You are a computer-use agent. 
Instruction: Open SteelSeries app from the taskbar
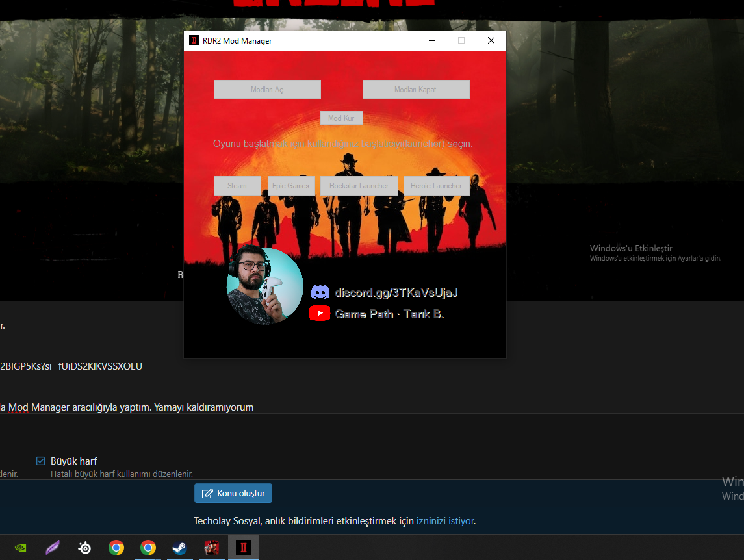(x=84, y=548)
